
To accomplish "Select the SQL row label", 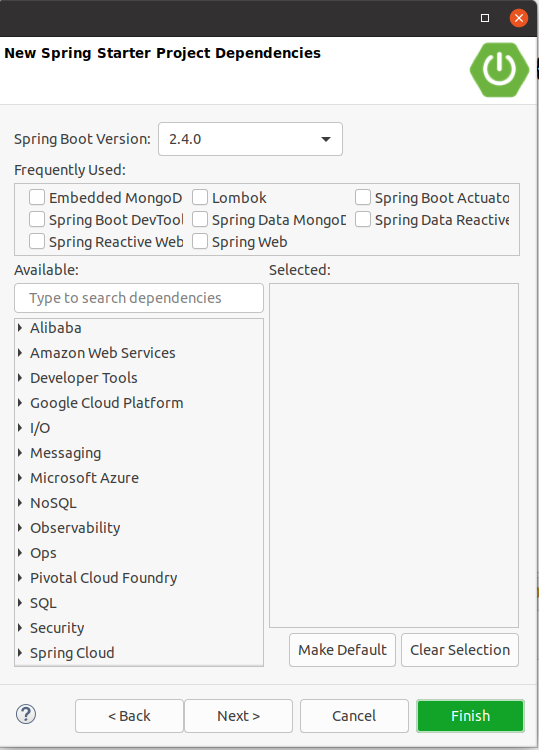I will (43, 603).
